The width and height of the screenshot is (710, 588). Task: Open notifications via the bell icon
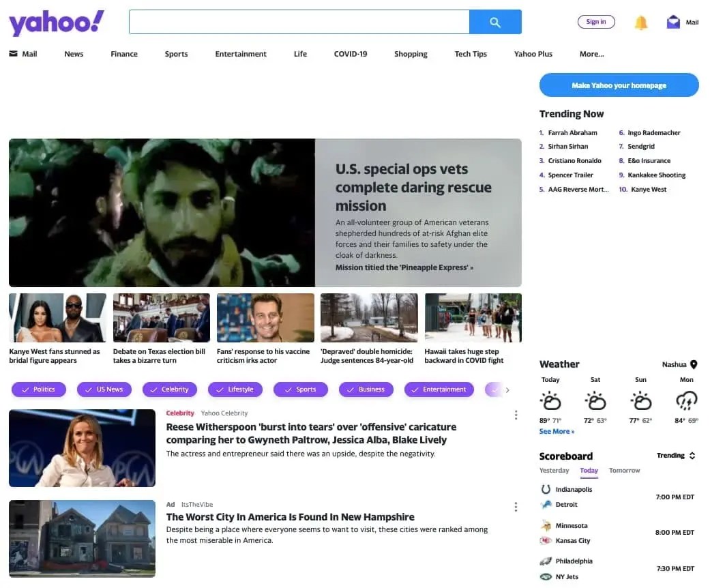click(641, 22)
